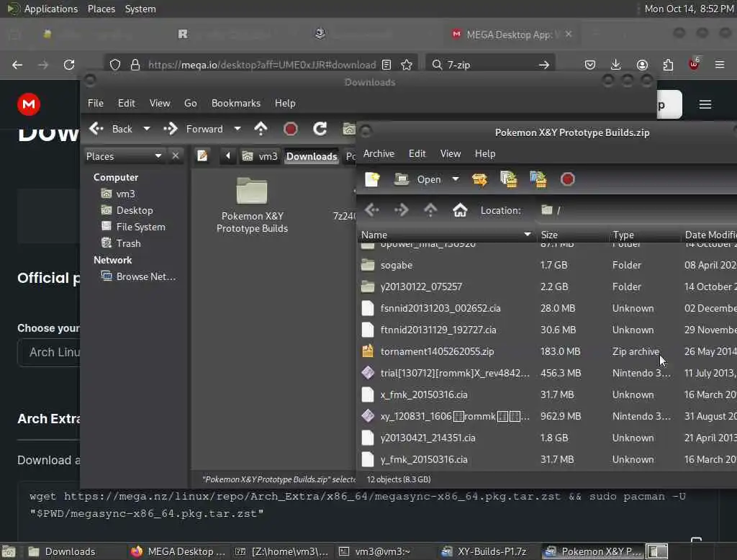Click the extract files icon in archive toolbar
This screenshot has width=737, height=560.
[x=479, y=179]
